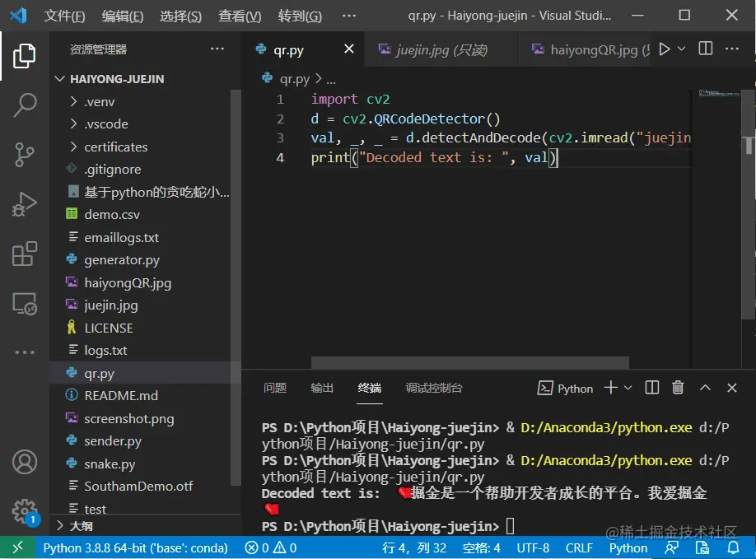Collapse the HAIYONG-JUEJIN folder section
The height and width of the screenshot is (559, 756).
point(145,78)
